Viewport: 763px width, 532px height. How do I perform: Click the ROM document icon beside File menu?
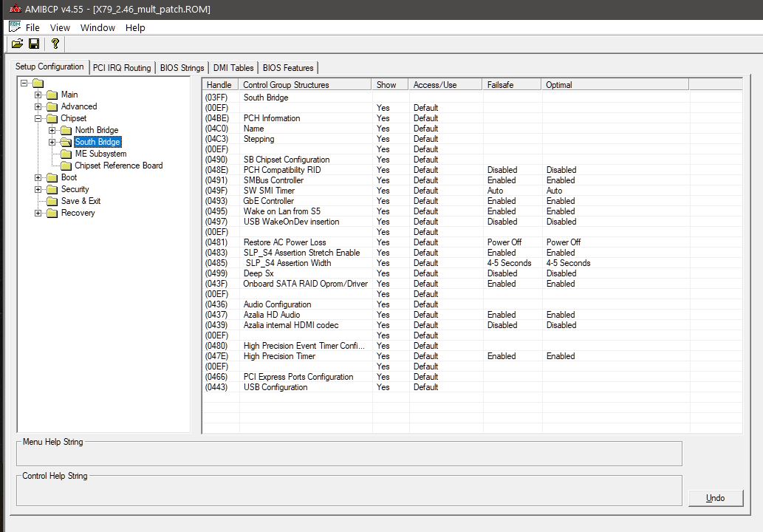(x=15, y=27)
